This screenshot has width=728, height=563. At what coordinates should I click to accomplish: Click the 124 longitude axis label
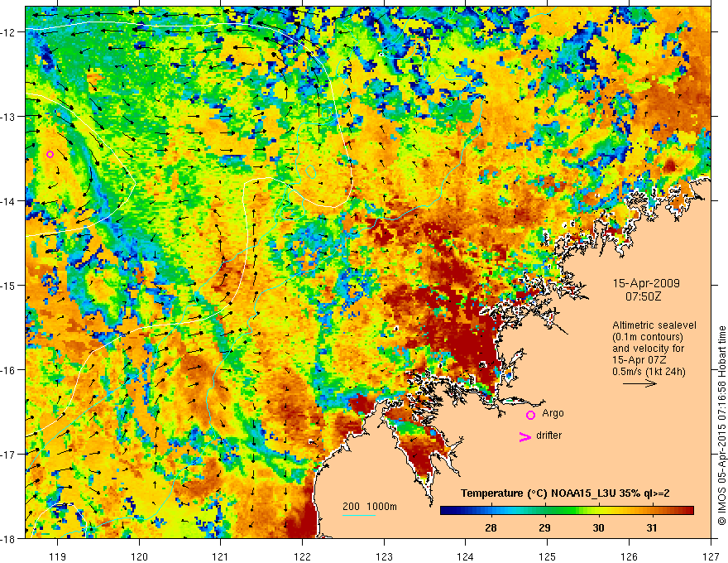[465, 557]
